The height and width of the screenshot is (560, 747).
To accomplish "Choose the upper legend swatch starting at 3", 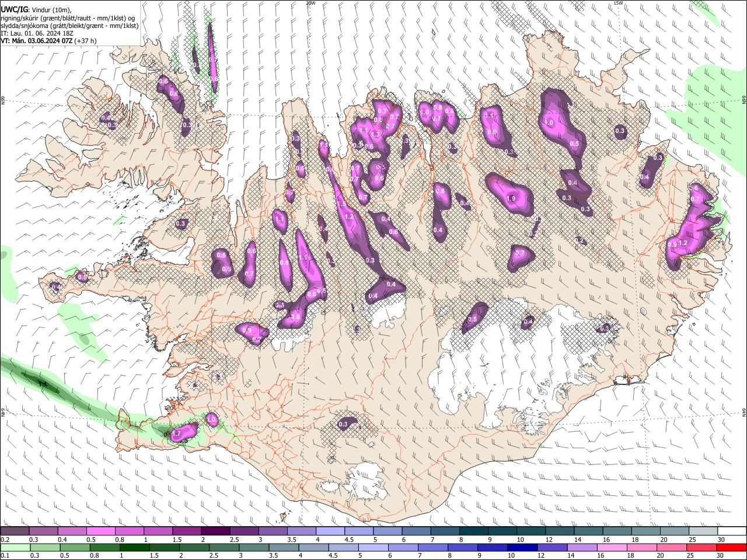I will (x=273, y=531).
